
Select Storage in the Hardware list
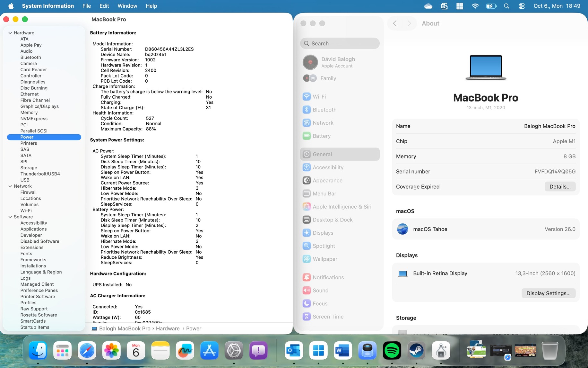[x=29, y=168]
